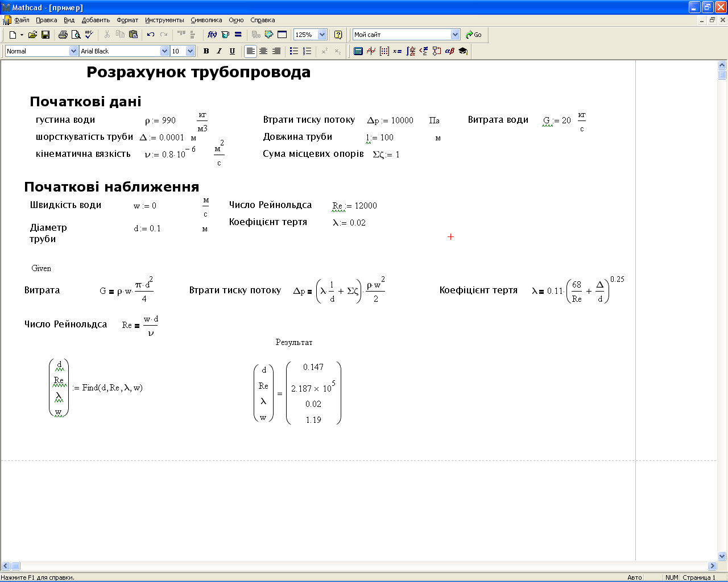
Task: Open the Graph toolbar palette
Action: pos(371,51)
